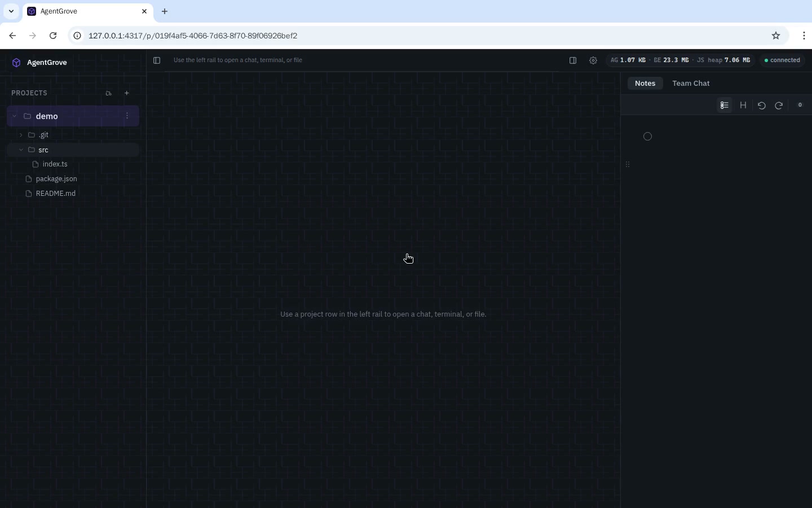Open a new browser tab
This screenshot has width=812, height=508.
[x=165, y=11]
